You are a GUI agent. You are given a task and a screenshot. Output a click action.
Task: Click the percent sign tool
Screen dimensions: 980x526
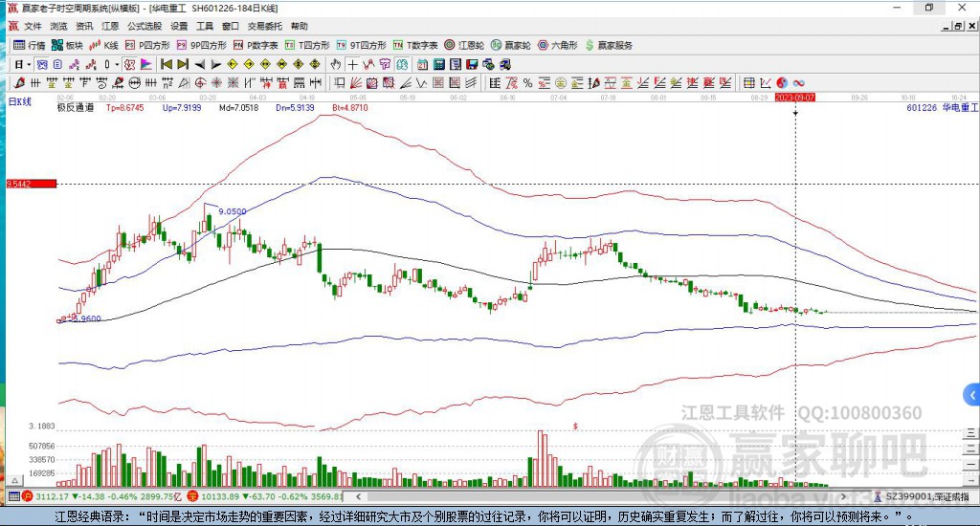[528, 82]
